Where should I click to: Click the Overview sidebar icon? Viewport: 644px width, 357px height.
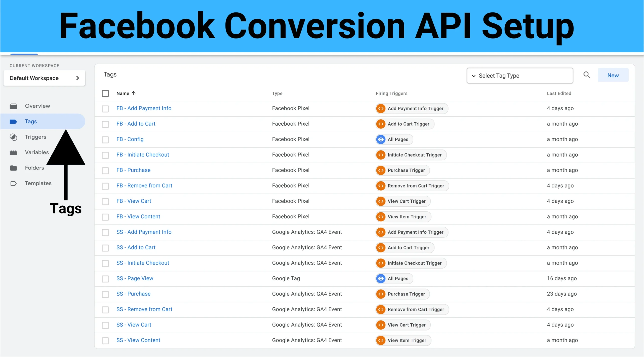(13, 106)
